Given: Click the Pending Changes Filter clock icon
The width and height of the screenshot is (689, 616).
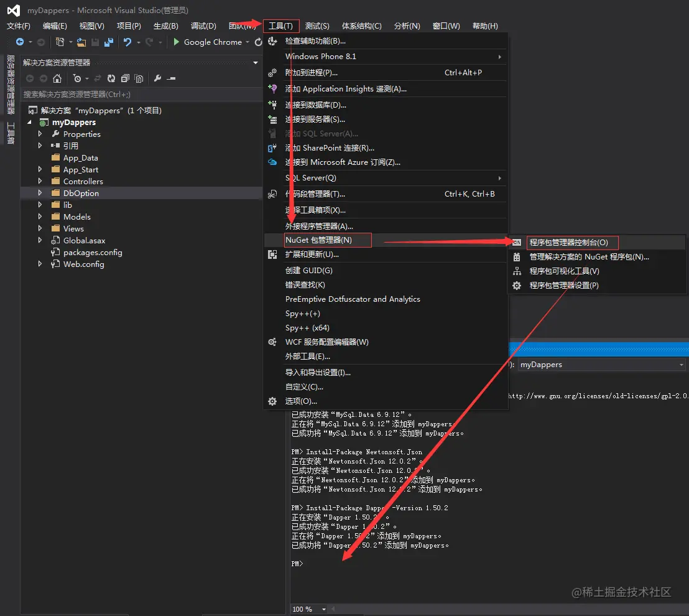Looking at the screenshot, I should click(77, 78).
